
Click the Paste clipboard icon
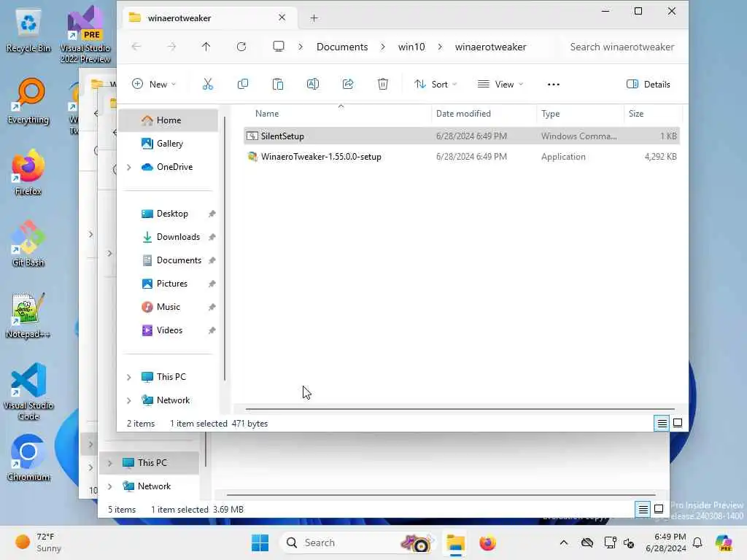tap(278, 85)
